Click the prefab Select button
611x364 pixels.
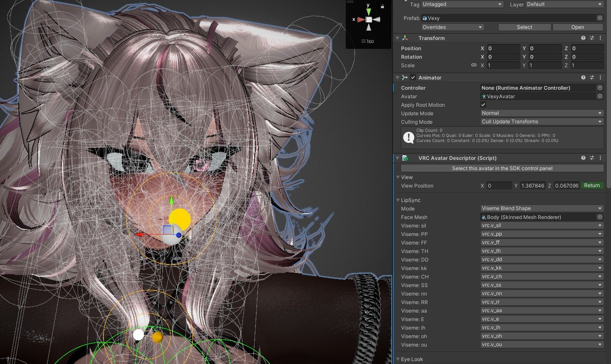(x=525, y=27)
